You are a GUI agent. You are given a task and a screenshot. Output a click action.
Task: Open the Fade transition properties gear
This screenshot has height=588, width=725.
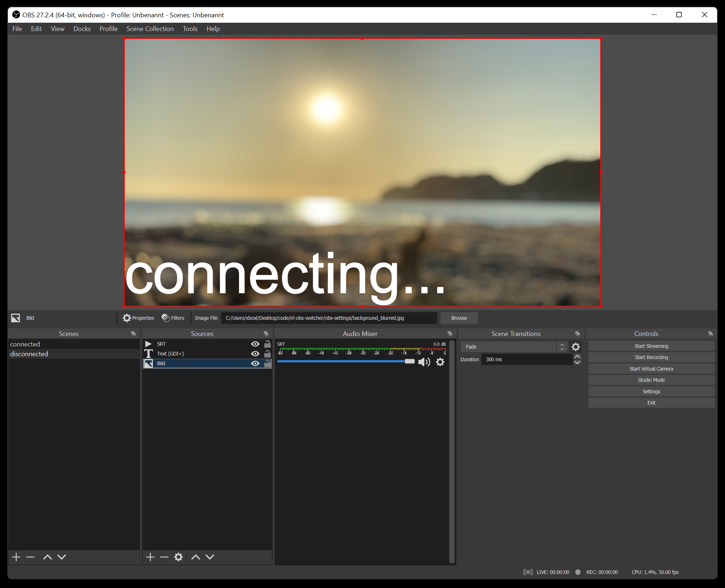pyautogui.click(x=576, y=347)
